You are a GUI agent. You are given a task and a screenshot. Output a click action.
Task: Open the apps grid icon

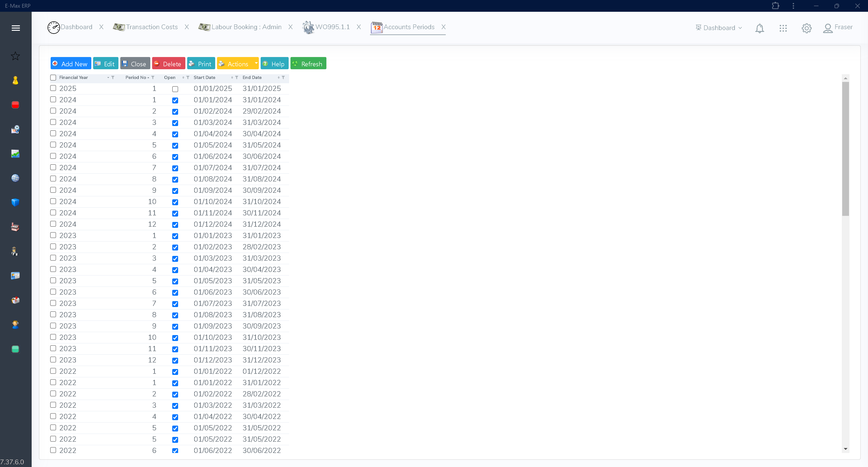[x=783, y=28]
